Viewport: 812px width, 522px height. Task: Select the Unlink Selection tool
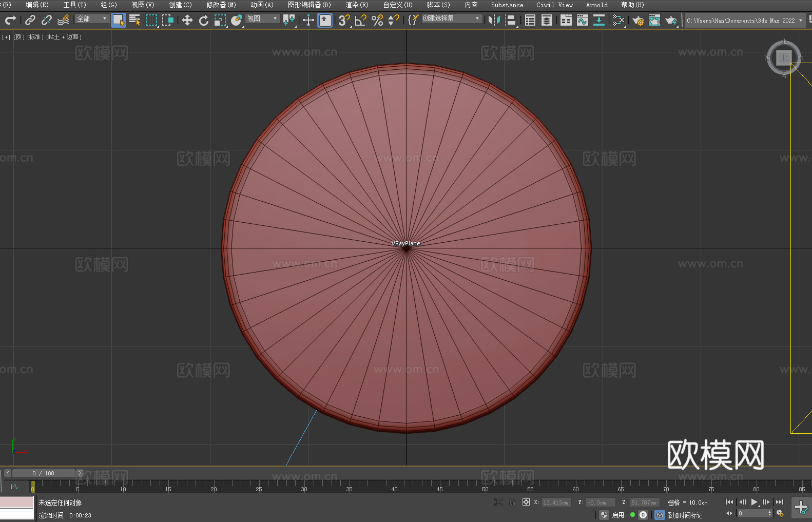[x=47, y=20]
